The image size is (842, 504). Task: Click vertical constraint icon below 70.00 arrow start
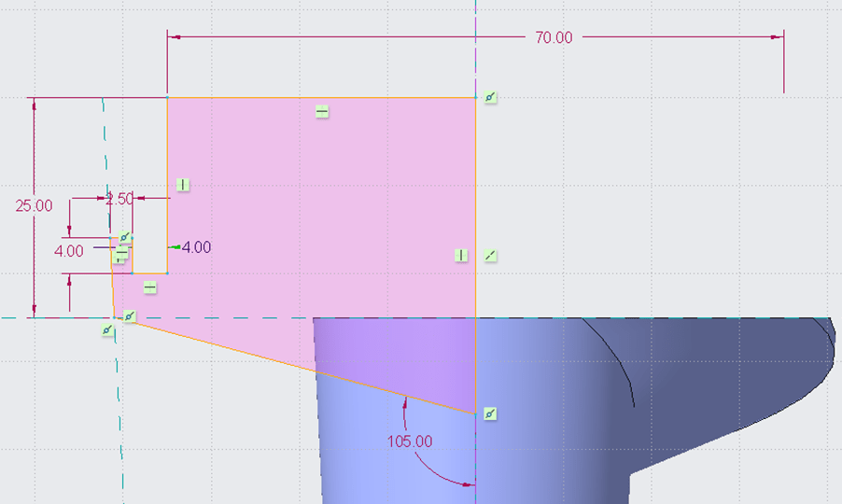pyautogui.click(x=183, y=185)
